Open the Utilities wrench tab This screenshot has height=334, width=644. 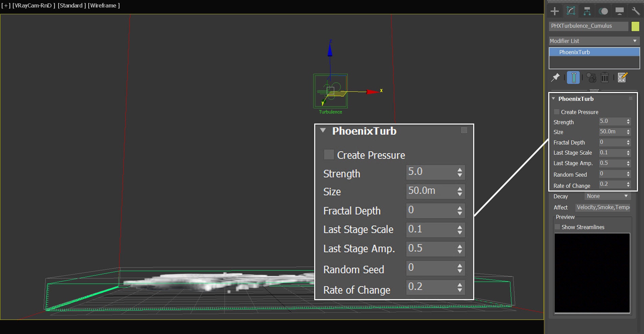click(636, 11)
